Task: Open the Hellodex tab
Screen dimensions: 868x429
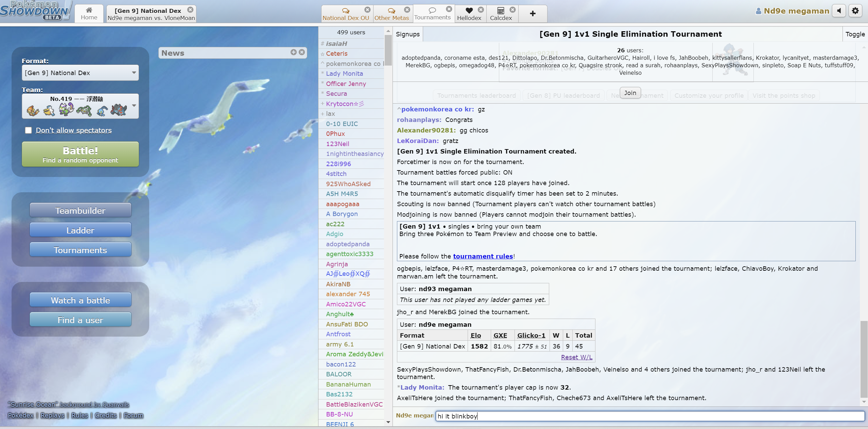Action: click(x=469, y=14)
